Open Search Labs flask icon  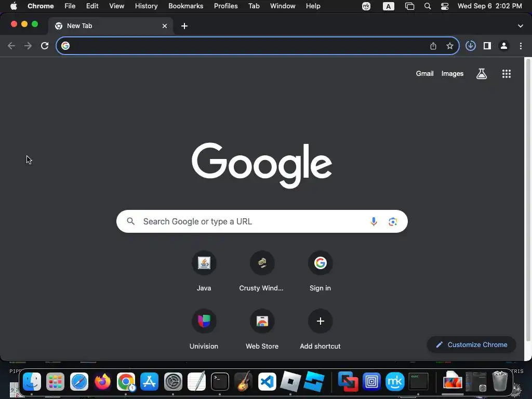(482, 74)
